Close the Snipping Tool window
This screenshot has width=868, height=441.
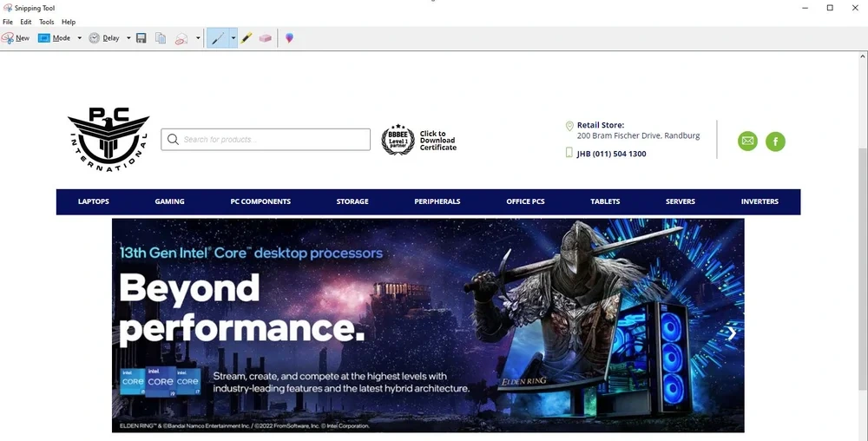[x=855, y=8]
